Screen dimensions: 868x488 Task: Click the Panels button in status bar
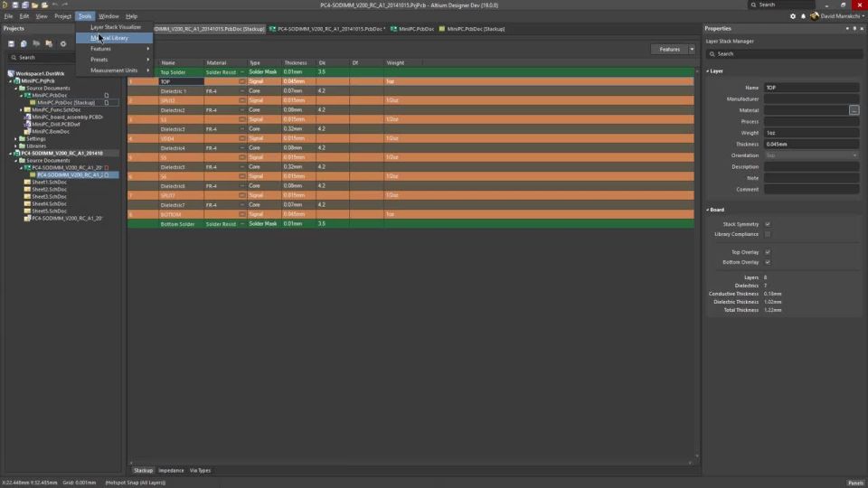pyautogui.click(x=856, y=483)
